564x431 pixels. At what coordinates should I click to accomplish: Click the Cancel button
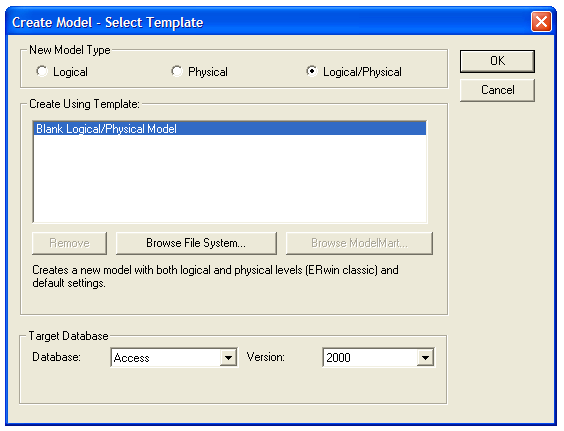tap(497, 90)
